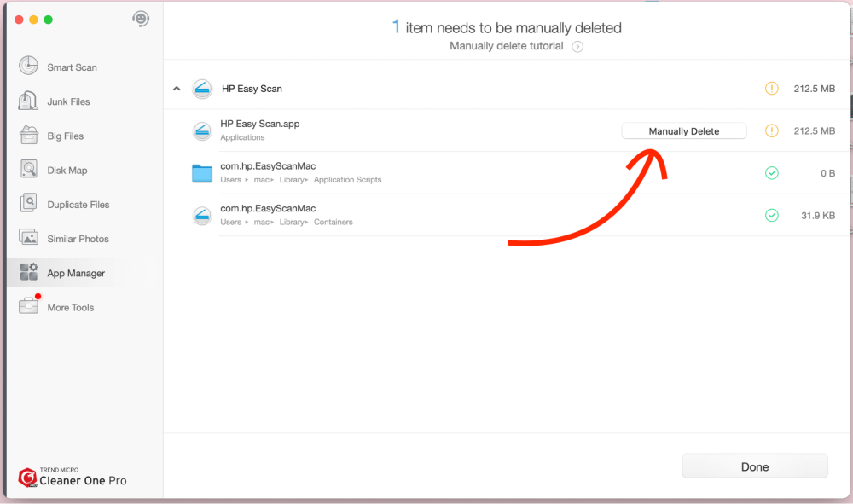853x504 pixels.
Task: Click the scanner icon of the Containers item
Action: coord(202,216)
